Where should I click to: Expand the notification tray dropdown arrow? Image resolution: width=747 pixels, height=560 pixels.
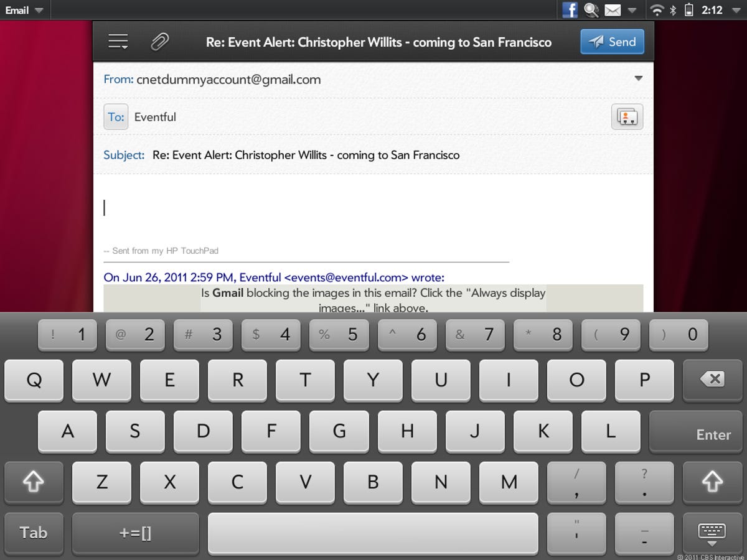pyautogui.click(x=631, y=10)
